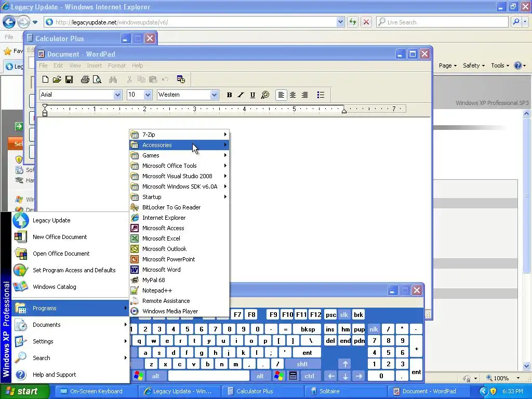
Task: Click the Live Search input field
Action: pyautogui.click(x=442, y=22)
